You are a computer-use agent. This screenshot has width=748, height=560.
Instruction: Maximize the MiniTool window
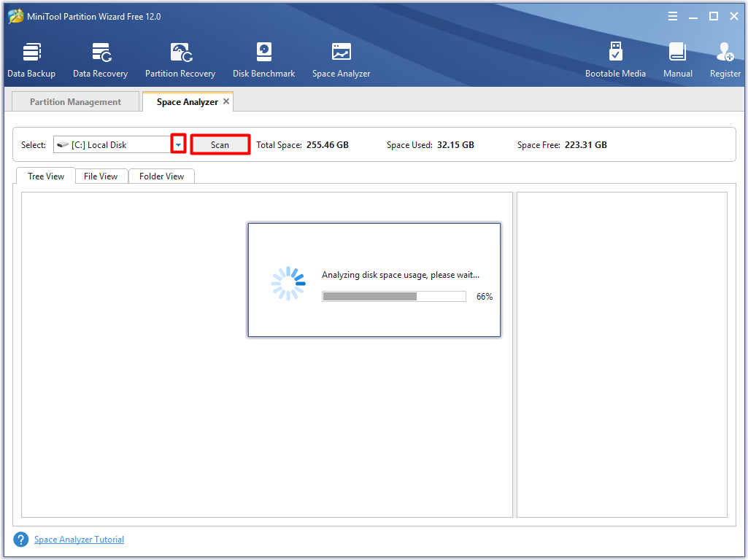tap(714, 16)
